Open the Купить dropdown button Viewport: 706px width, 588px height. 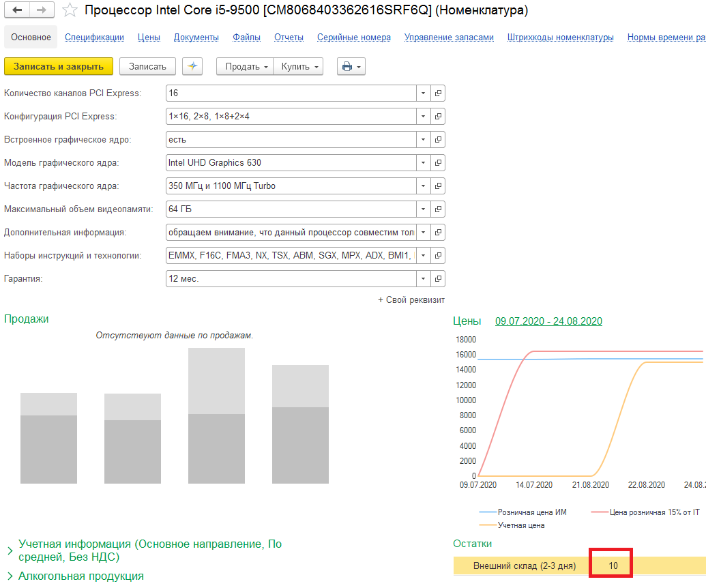click(x=299, y=66)
